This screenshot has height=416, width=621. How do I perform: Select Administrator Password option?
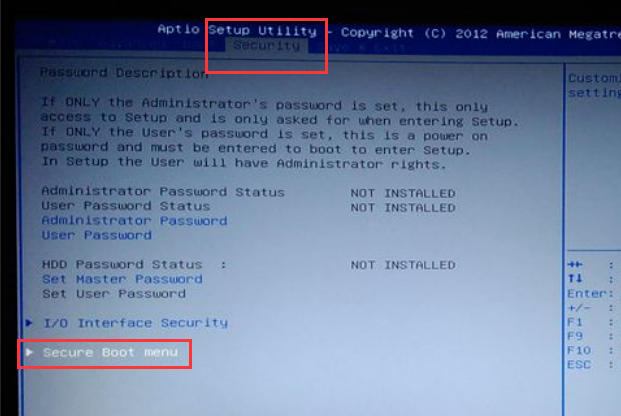[134, 221]
